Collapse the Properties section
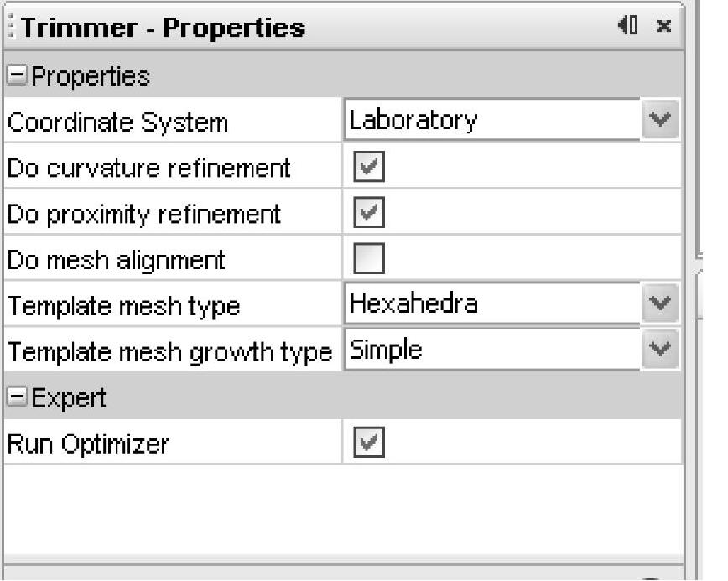The height and width of the screenshot is (581, 728). (17, 75)
